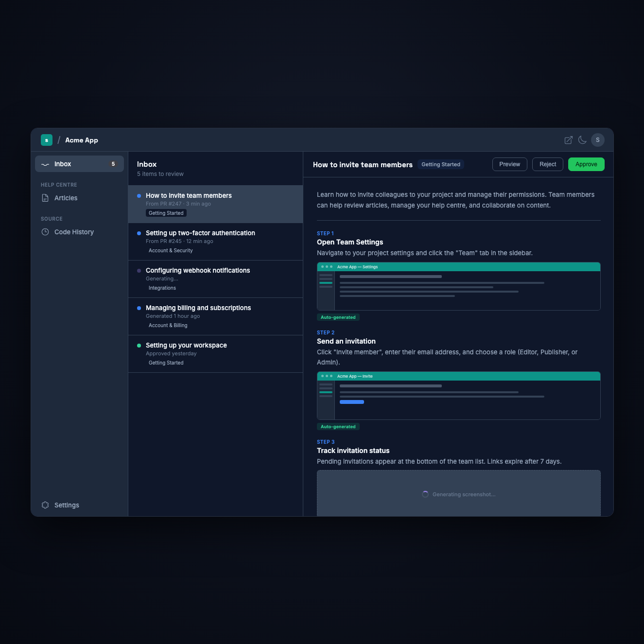Click the 'Generating...' status text
The image size is (644, 644).
point(162,278)
